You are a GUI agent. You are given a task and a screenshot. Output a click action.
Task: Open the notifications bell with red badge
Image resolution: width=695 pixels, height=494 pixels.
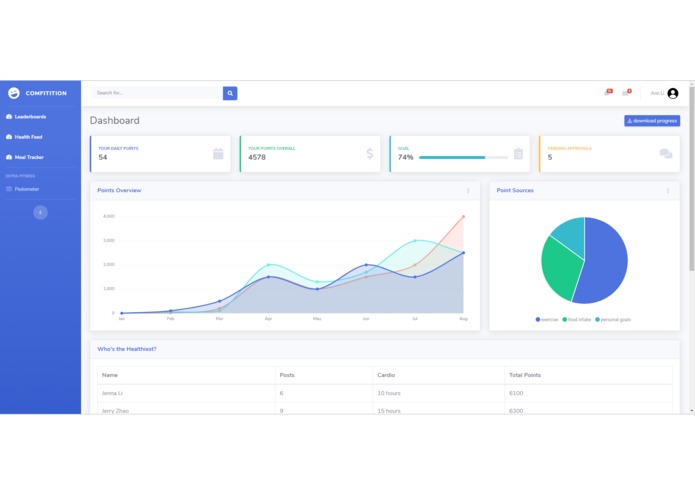click(x=608, y=92)
